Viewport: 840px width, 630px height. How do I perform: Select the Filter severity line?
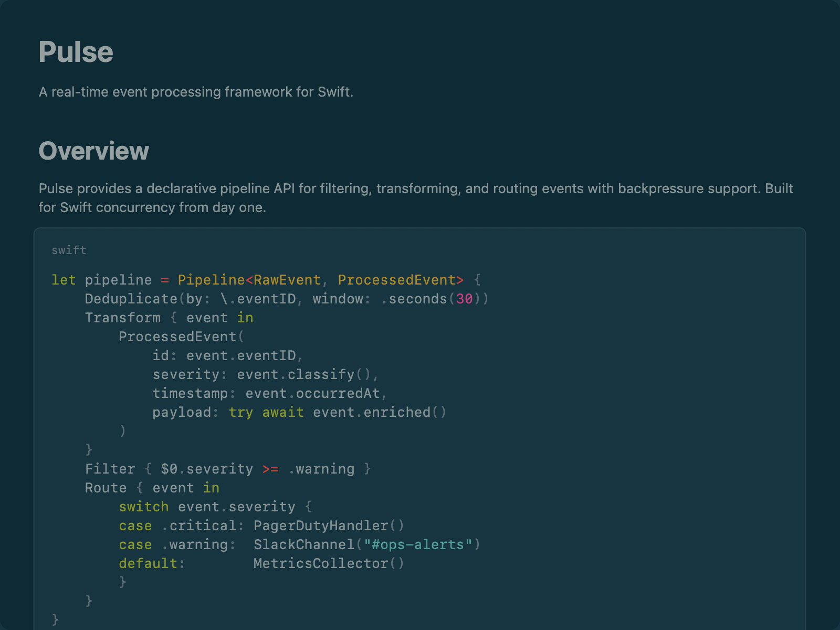(x=227, y=469)
